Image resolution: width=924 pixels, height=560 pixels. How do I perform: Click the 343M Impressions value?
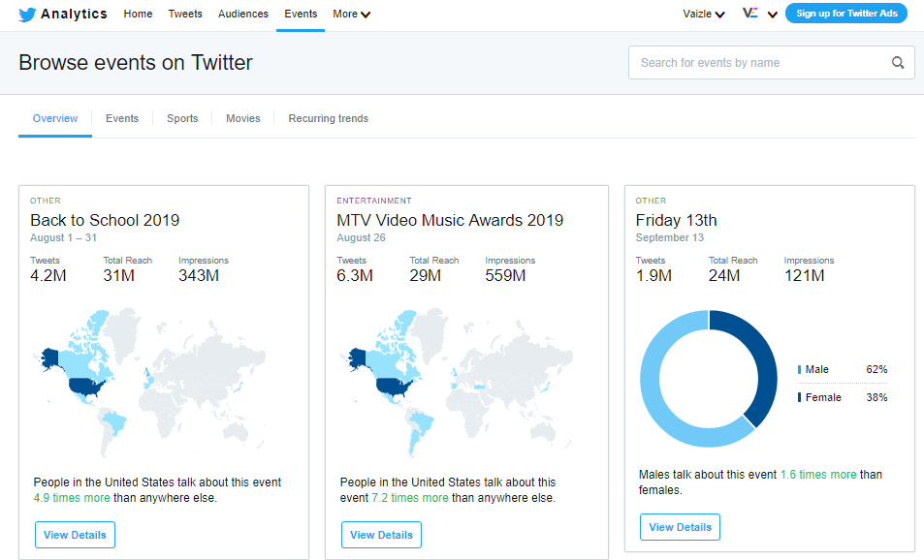(x=199, y=275)
